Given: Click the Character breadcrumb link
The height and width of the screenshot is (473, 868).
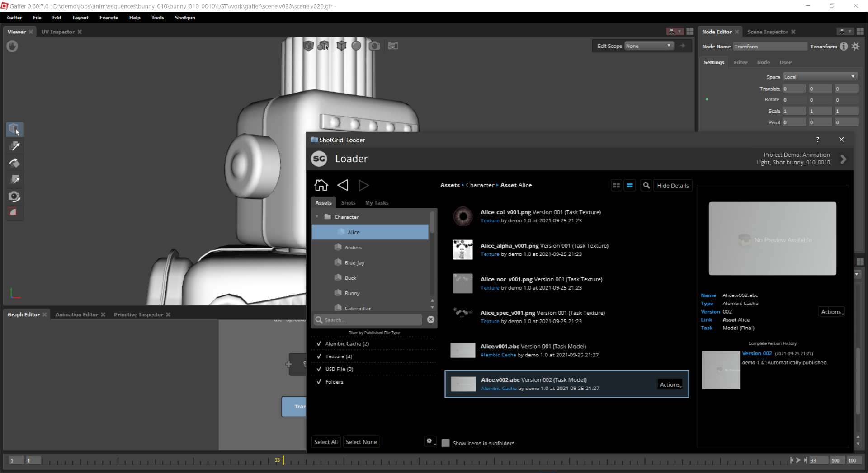Looking at the screenshot, I should (480, 185).
